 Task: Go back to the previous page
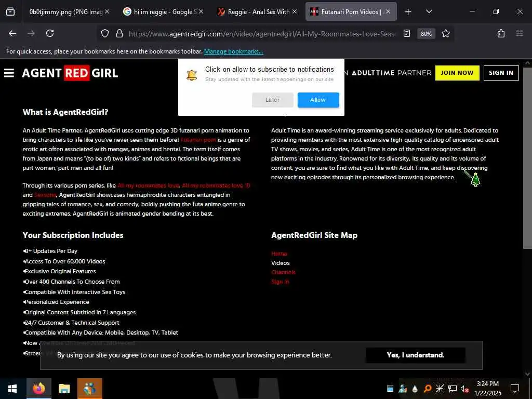12,33
